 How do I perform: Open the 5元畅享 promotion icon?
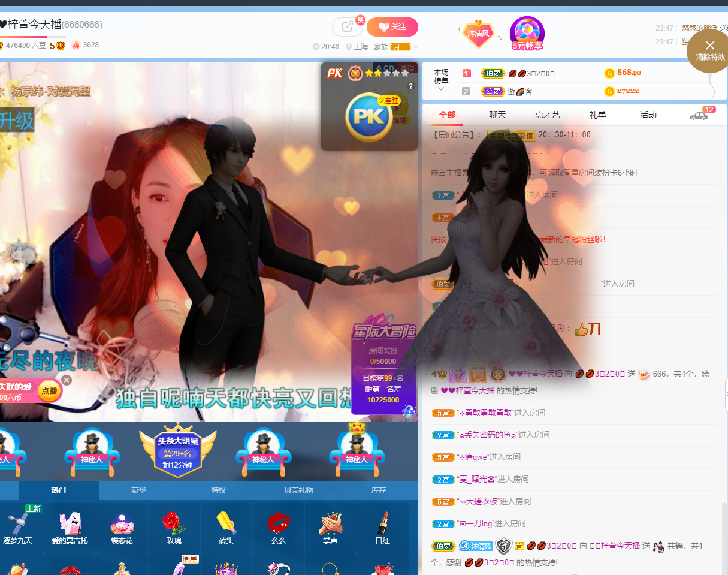coord(527,33)
